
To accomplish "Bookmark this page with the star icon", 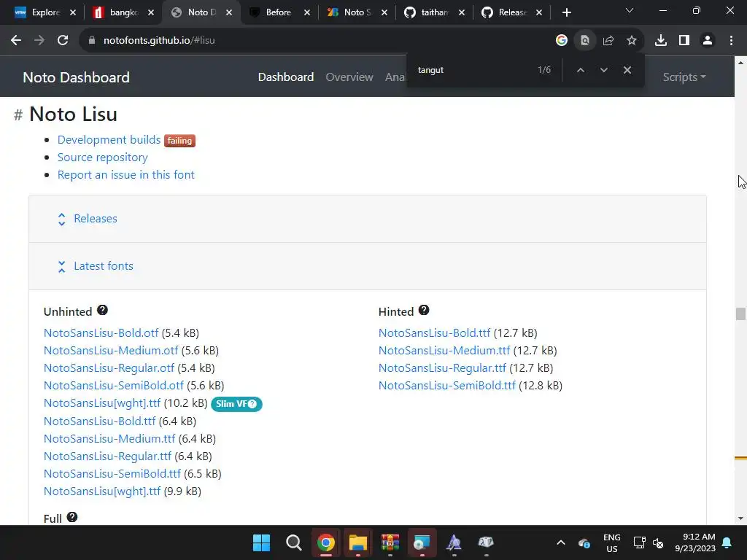I will (x=632, y=41).
